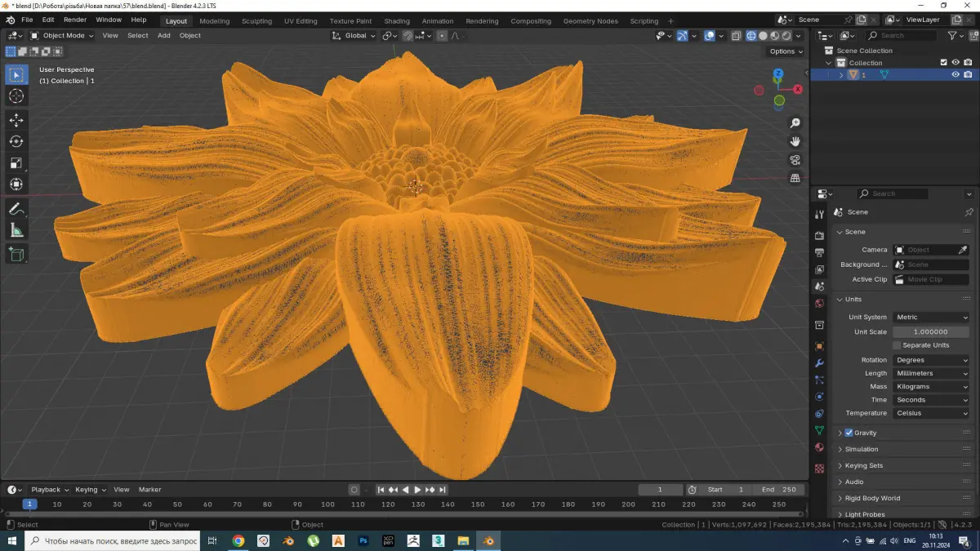Open the viewport Options dropdown

(786, 51)
